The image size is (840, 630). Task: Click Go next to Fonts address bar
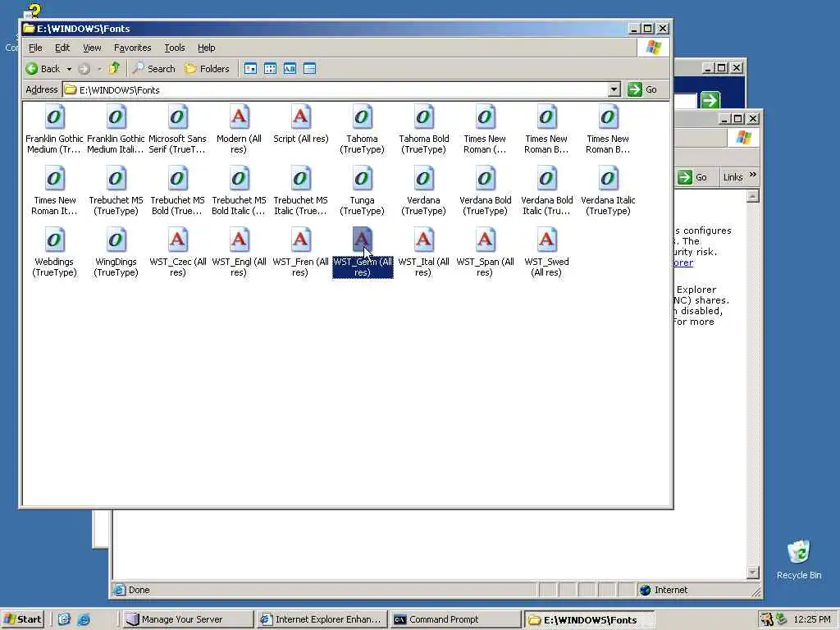tap(642, 89)
